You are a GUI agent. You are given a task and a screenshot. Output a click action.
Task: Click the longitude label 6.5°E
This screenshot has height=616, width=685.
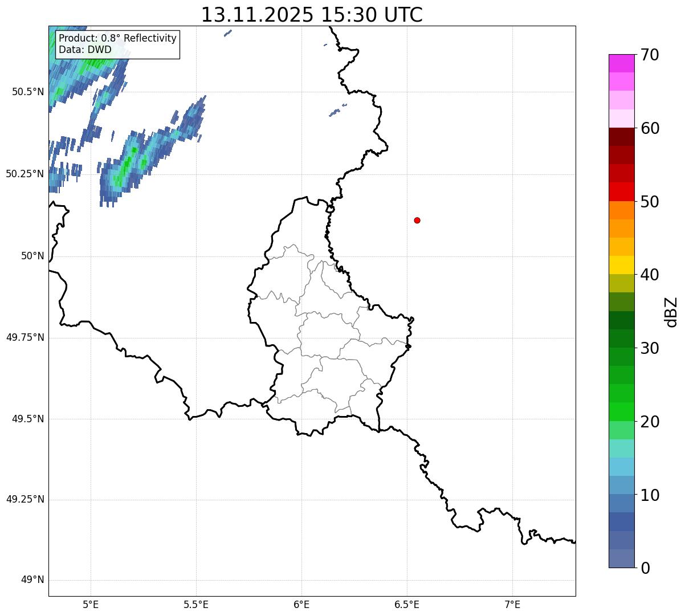click(407, 605)
